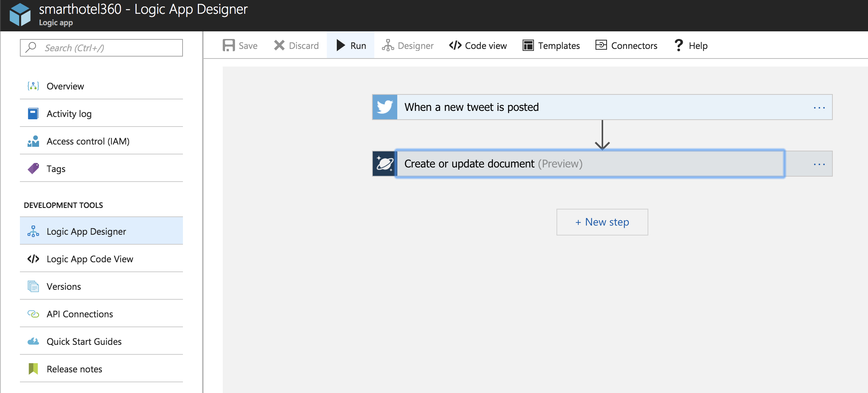Click the Discard X icon
868x393 pixels.
coord(279,45)
